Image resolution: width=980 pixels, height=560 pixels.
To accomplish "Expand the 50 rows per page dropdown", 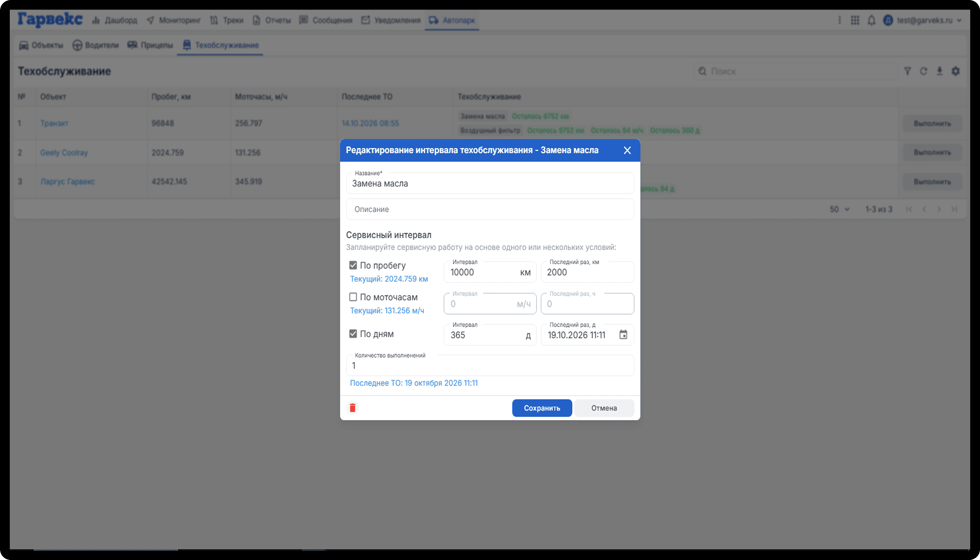I will [x=839, y=209].
